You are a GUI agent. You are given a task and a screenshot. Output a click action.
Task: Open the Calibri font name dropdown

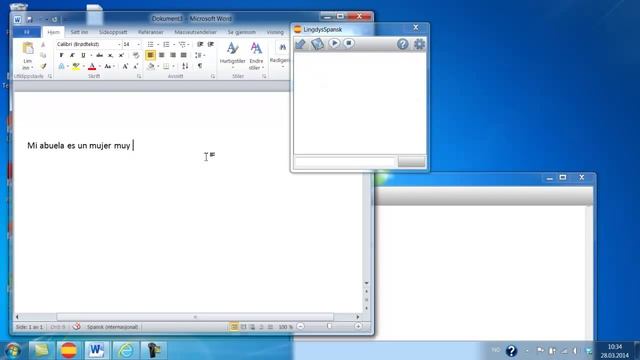[119, 44]
